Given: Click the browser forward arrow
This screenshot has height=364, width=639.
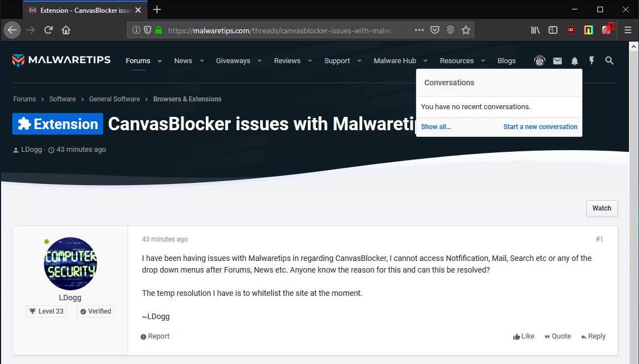Looking at the screenshot, I should 31,30.
